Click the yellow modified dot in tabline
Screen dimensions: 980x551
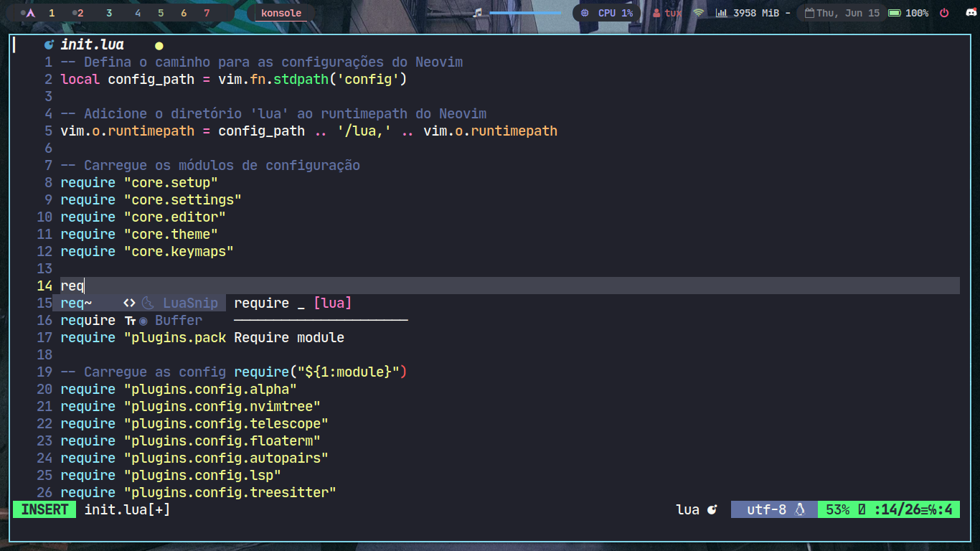[159, 45]
